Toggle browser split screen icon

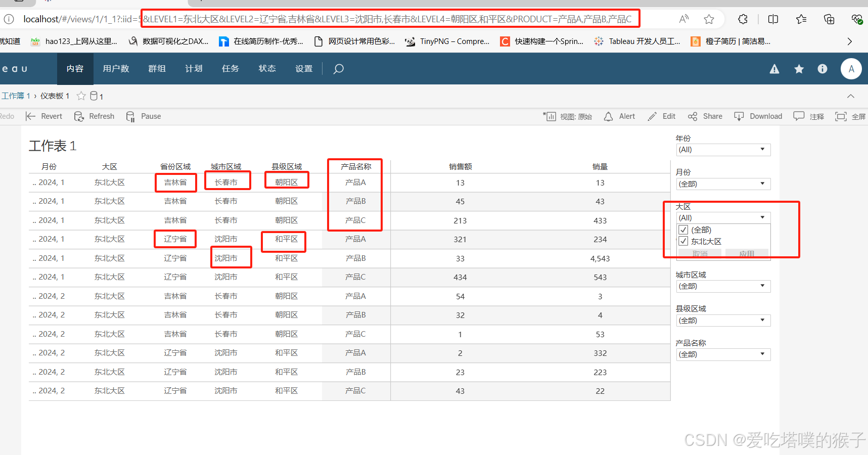pos(773,19)
